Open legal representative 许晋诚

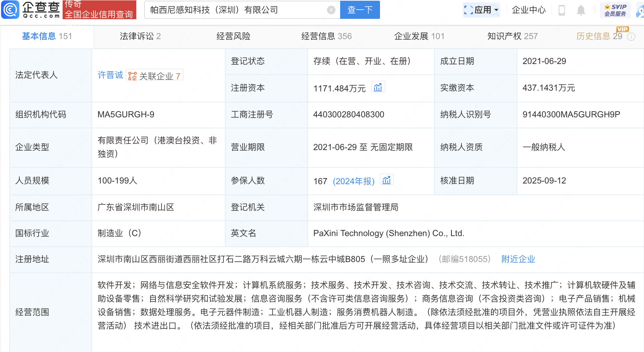click(110, 75)
